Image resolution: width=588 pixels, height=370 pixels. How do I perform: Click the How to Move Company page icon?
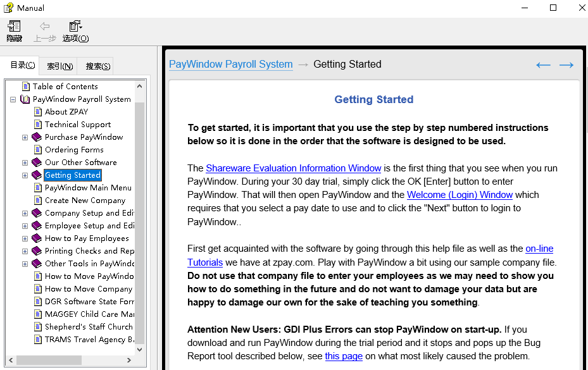click(38, 289)
